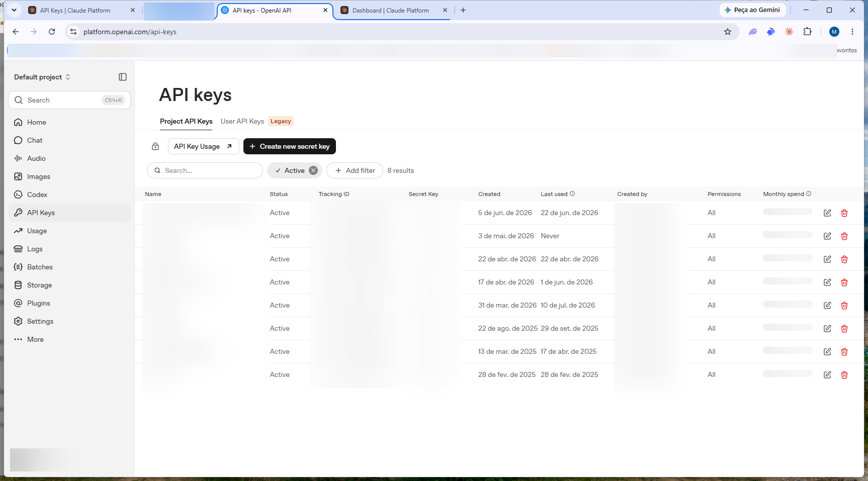This screenshot has height=481, width=868.
Task: Switch to Project API Keys tab
Action: click(186, 121)
